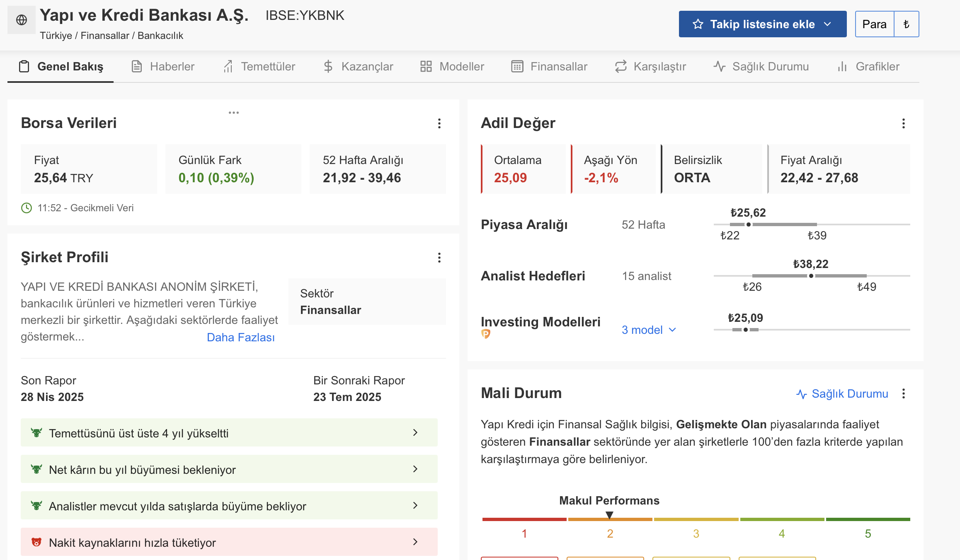960x560 pixels.
Task: Click growth chart icon of Temettüler
Action: (228, 66)
